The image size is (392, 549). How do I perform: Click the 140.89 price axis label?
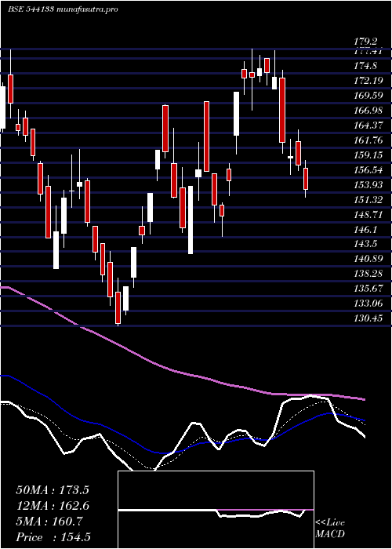tap(368, 259)
